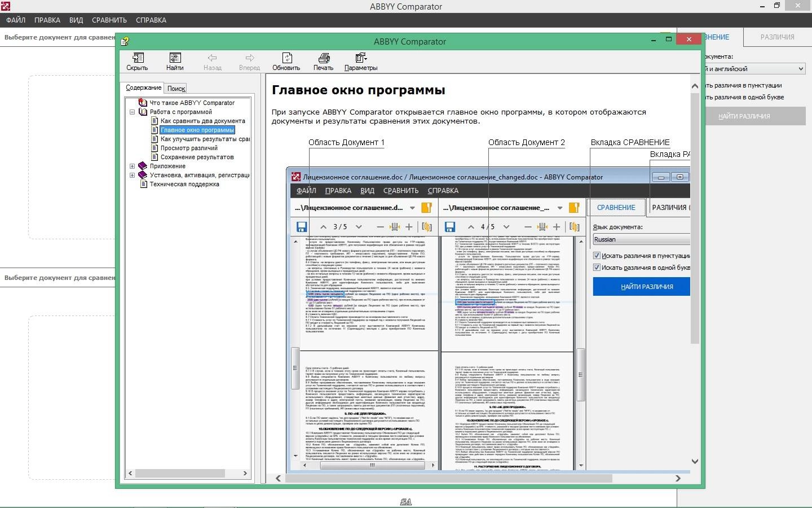This screenshot has height=508, width=812.
Task: Open topic Как сравнить два документа
Action: point(202,121)
